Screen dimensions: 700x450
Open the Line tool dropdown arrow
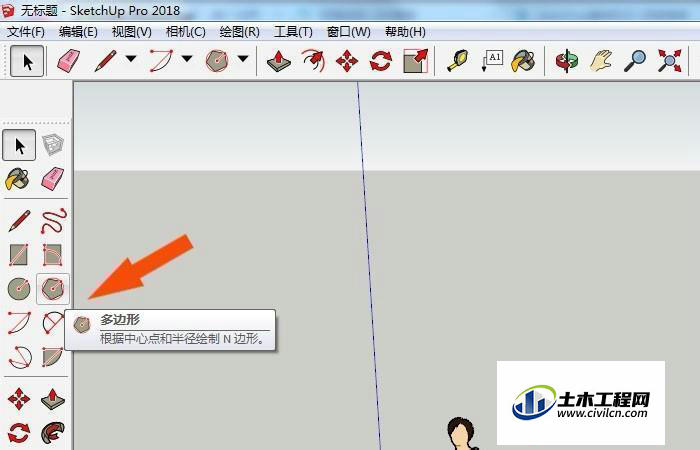[x=131, y=59]
